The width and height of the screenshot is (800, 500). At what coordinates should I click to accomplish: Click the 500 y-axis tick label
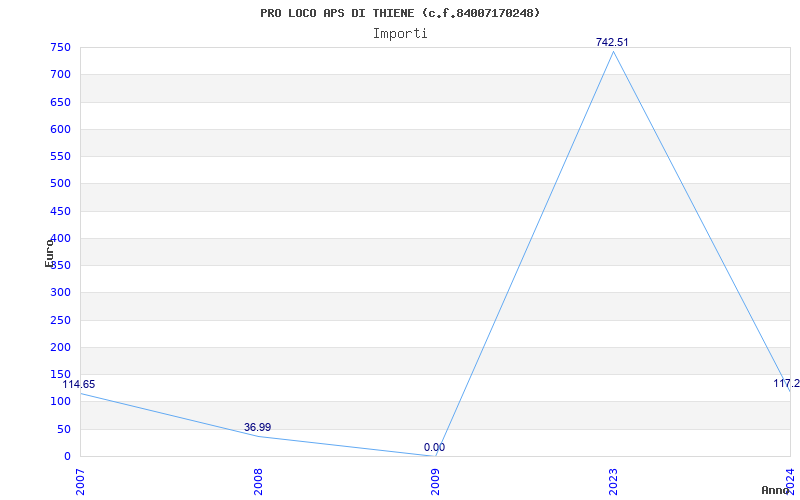click(60, 184)
